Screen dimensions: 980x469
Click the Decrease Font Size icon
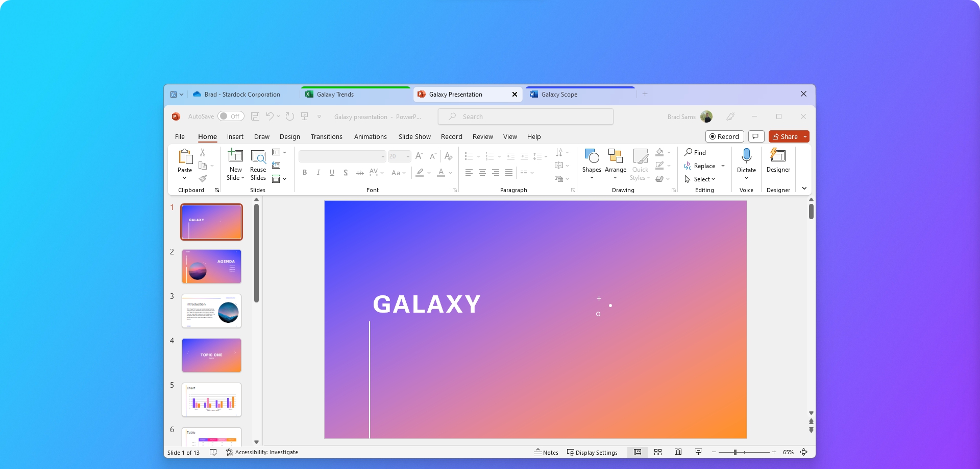coord(433,156)
